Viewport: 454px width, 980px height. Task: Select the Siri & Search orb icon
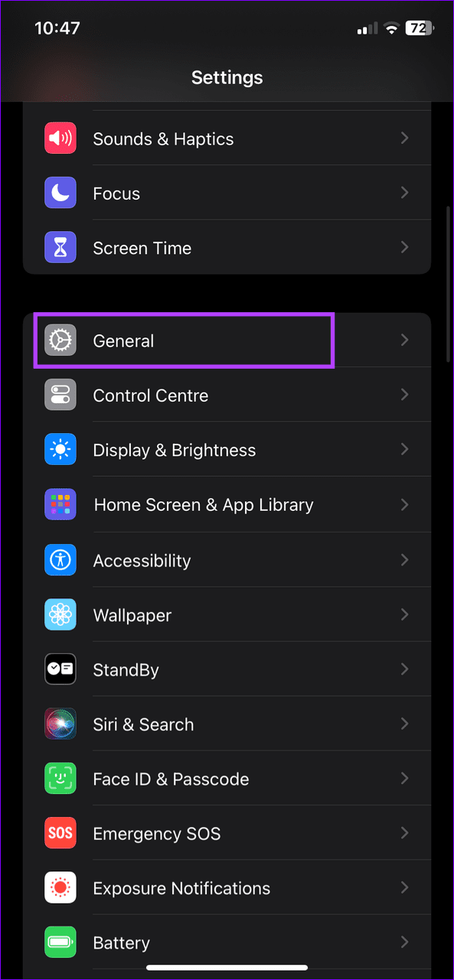(x=60, y=724)
